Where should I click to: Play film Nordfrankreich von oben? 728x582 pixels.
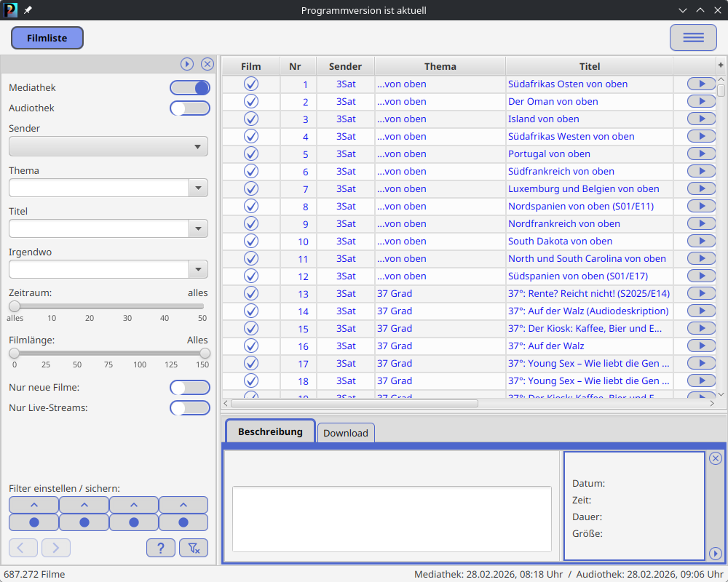click(x=701, y=223)
